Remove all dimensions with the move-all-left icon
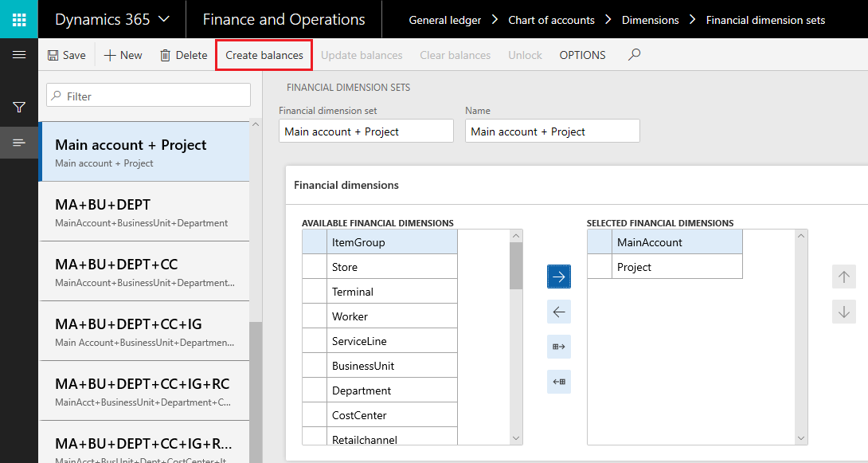This screenshot has height=463, width=868. [x=558, y=382]
